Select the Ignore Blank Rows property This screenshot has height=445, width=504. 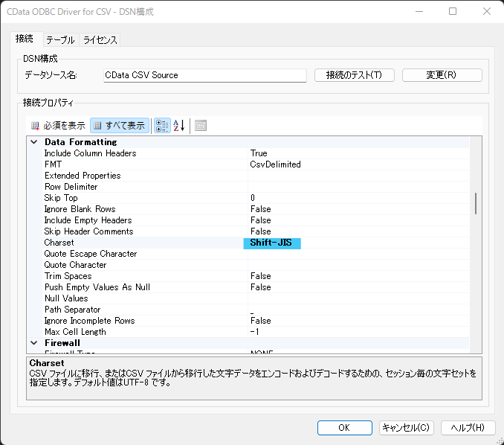80,209
